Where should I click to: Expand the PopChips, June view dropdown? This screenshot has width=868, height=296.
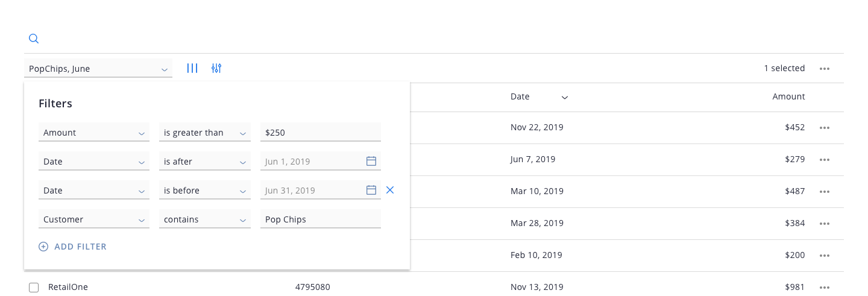[x=98, y=69]
